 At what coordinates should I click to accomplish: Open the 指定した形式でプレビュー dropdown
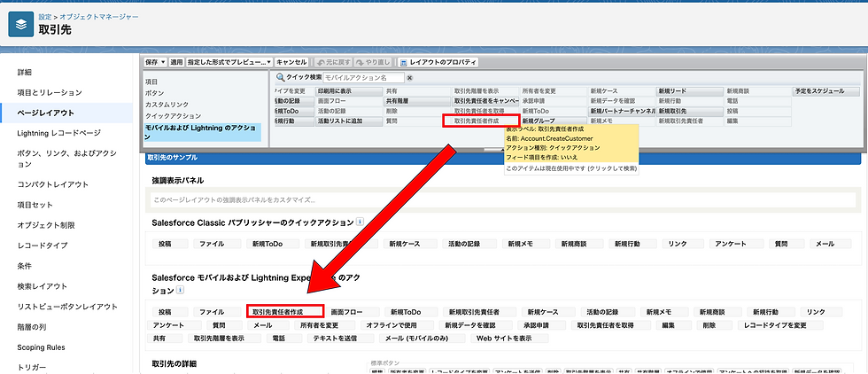(229, 63)
